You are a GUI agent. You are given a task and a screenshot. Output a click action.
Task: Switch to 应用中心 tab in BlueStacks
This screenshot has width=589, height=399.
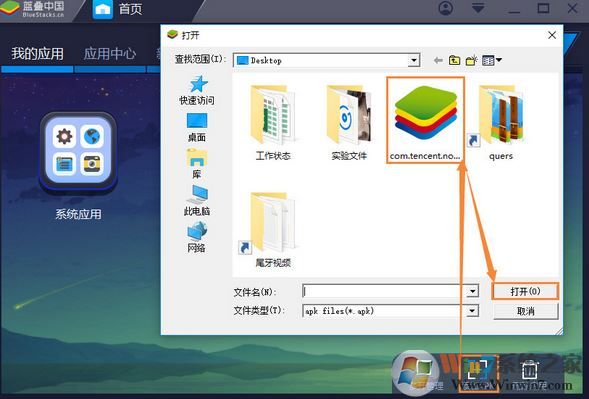110,54
